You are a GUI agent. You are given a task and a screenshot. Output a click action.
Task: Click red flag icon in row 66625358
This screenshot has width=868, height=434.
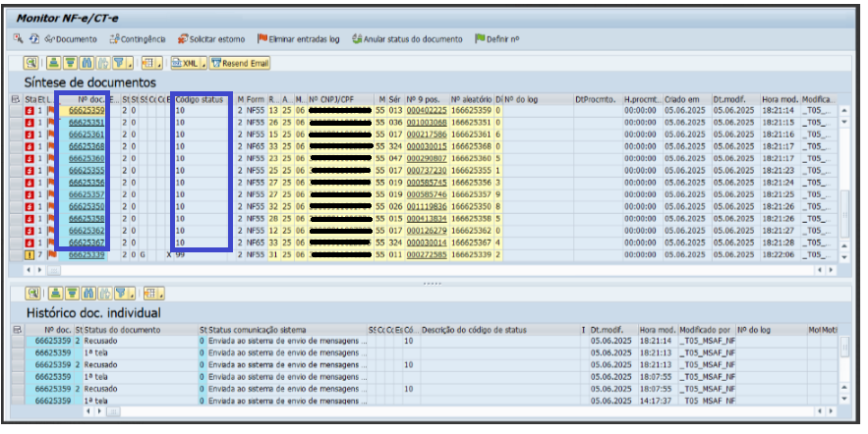(52, 218)
